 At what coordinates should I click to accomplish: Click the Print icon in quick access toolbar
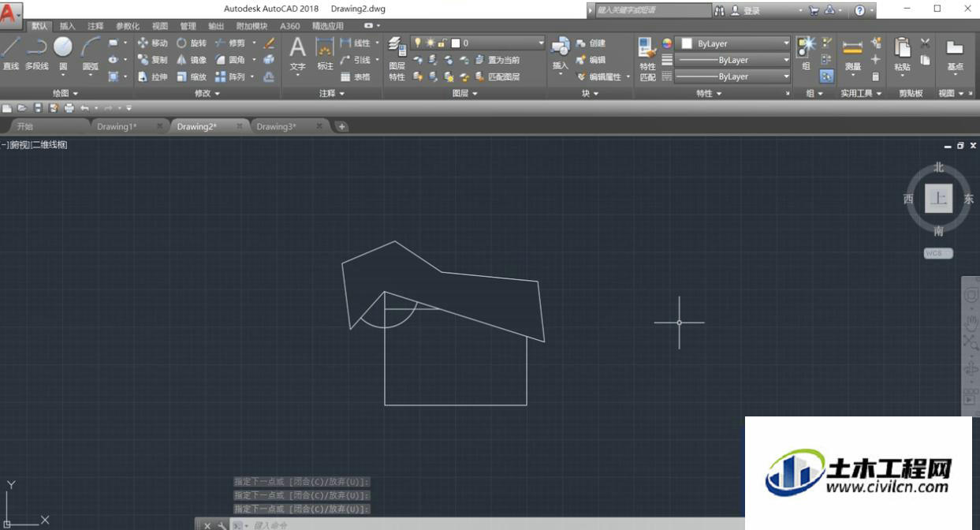[69, 108]
